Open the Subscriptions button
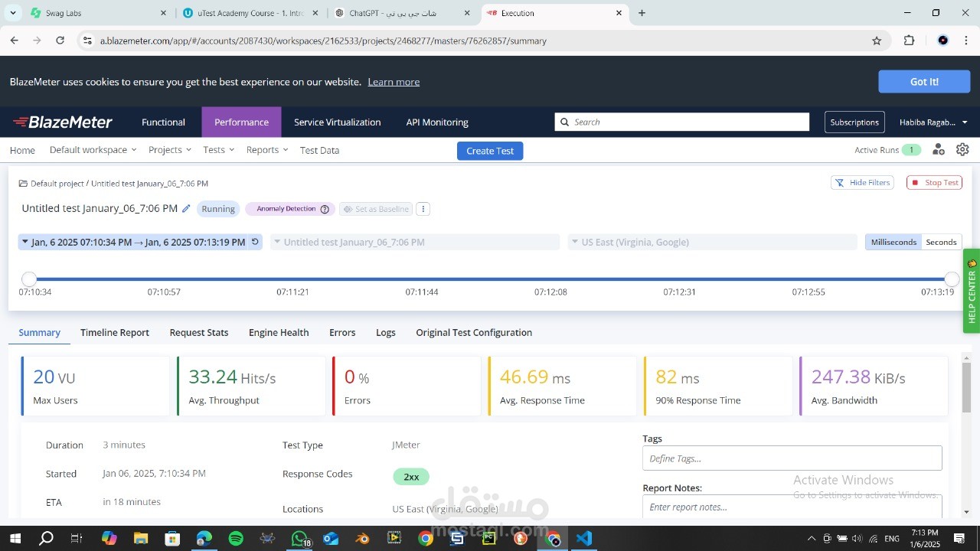The width and height of the screenshot is (980, 551). tap(854, 122)
